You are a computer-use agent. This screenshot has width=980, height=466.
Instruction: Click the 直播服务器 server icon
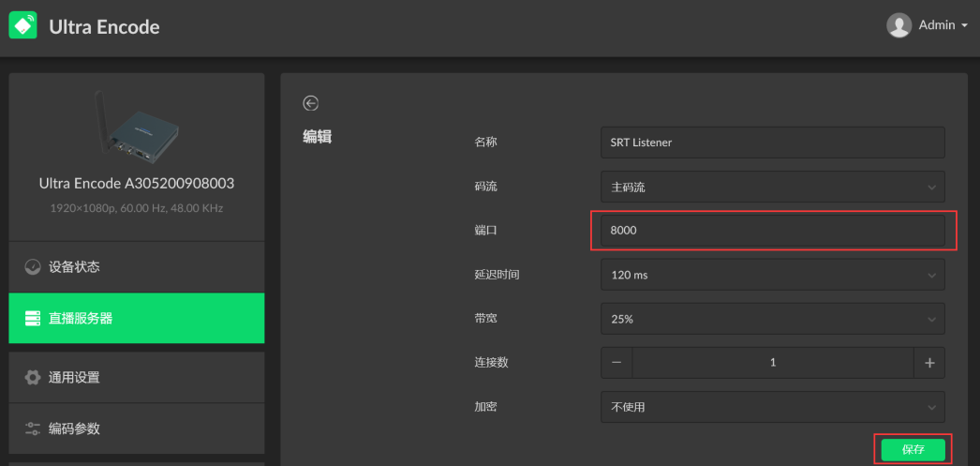click(x=33, y=319)
